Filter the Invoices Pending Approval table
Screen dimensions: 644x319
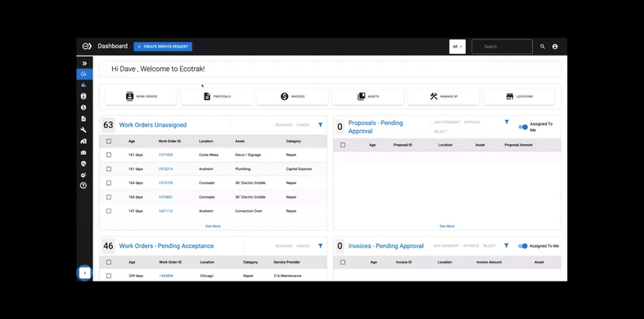(x=507, y=245)
